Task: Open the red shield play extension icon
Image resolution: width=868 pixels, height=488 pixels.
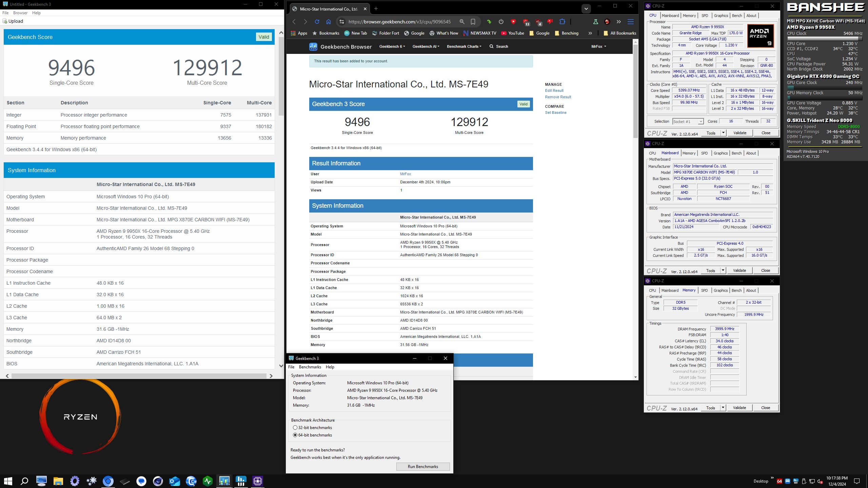Action: (x=513, y=22)
